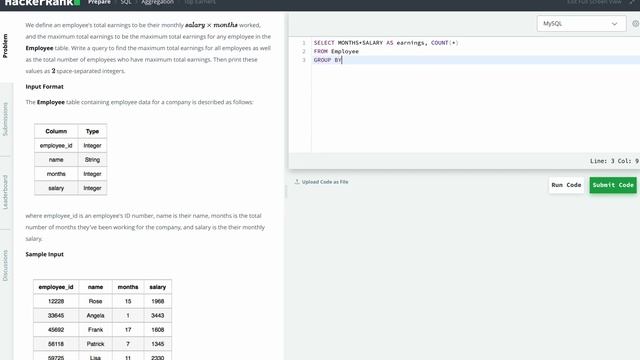The height and width of the screenshot is (360, 640).
Task: Click the Line 3 Col 9 status text
Action: click(614, 161)
